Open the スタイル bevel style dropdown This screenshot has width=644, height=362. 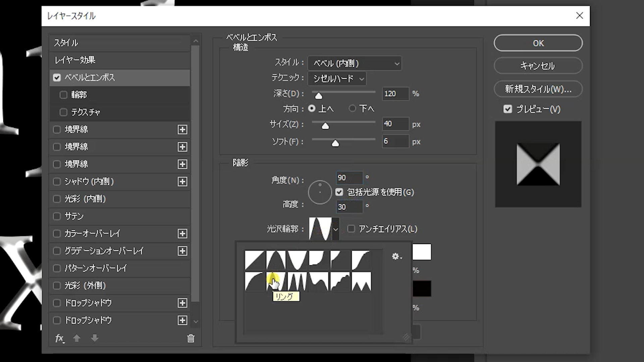click(x=355, y=63)
